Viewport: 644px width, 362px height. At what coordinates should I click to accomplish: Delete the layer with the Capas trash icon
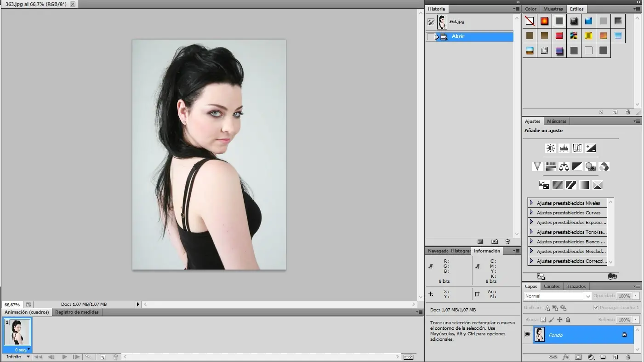point(627,357)
